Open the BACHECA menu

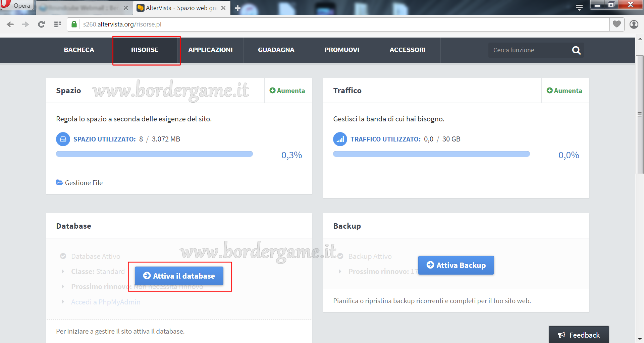click(79, 50)
